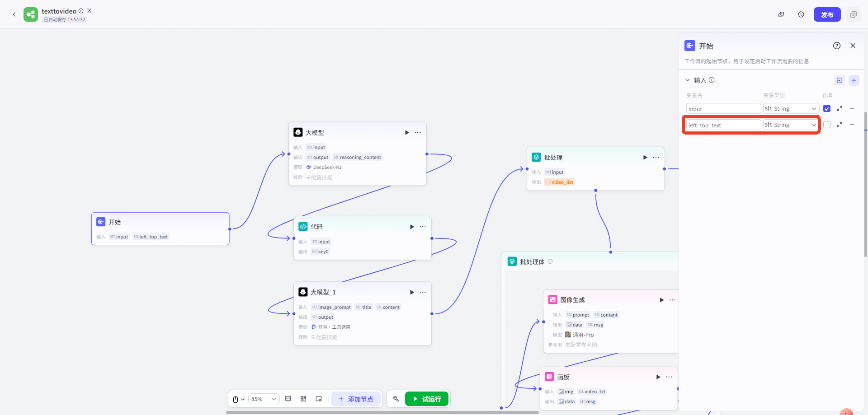Image resolution: width=868 pixels, height=415 pixels.
Task: Open the mouse interaction mode dropdown
Action: click(x=238, y=399)
